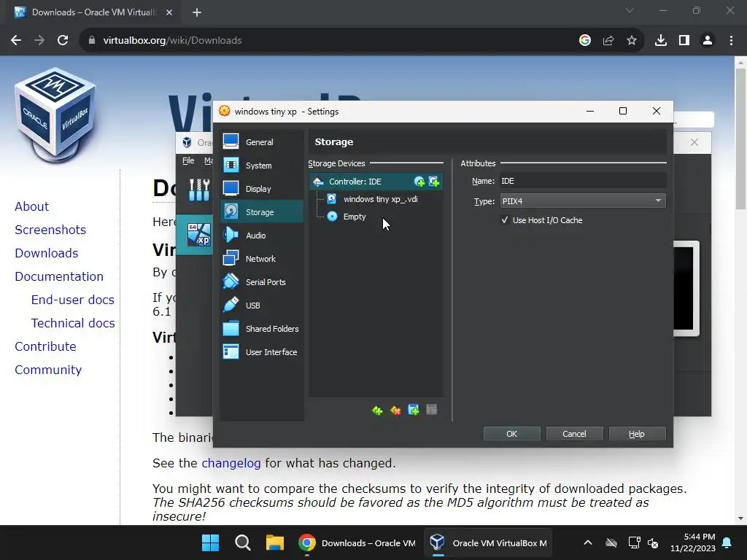Screen dimensions: 747x560
Task: Open Contribute link in sidebar
Action: pos(45,346)
